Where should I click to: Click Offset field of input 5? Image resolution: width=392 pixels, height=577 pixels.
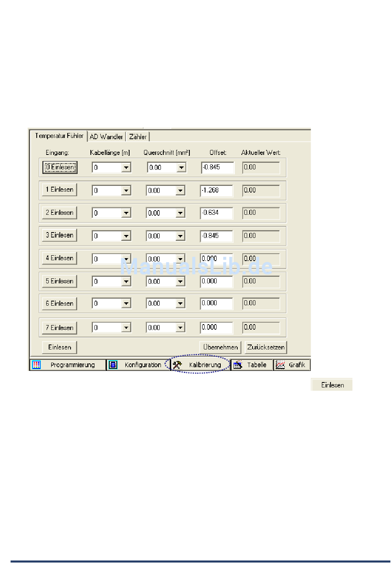(x=217, y=281)
